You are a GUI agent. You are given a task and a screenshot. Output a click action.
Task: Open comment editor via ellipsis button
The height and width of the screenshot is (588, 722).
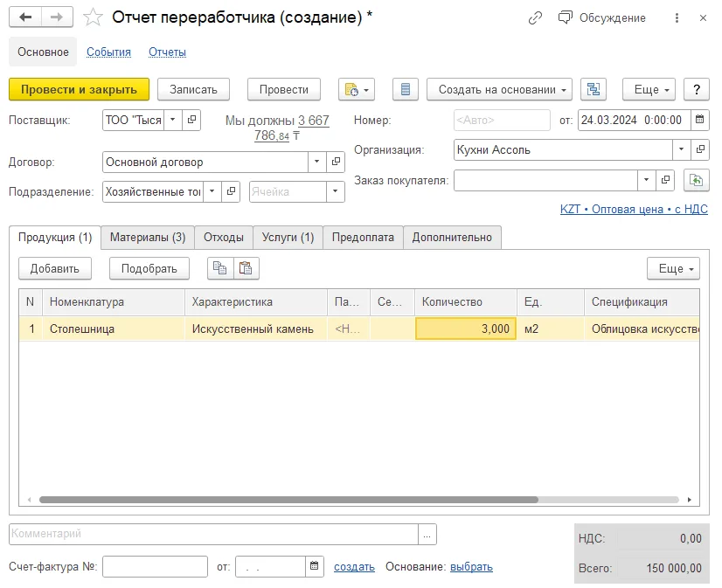pos(427,534)
